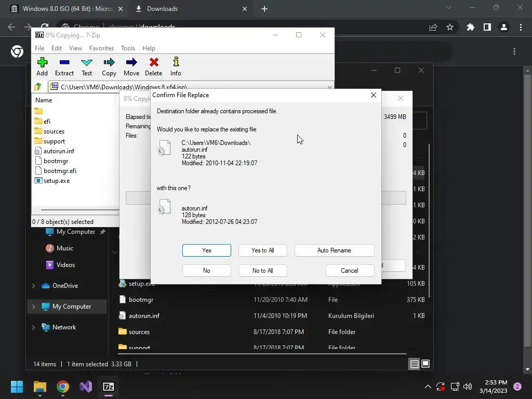
Task: Open Chrome's three-dot main menu
Action: coord(521,27)
